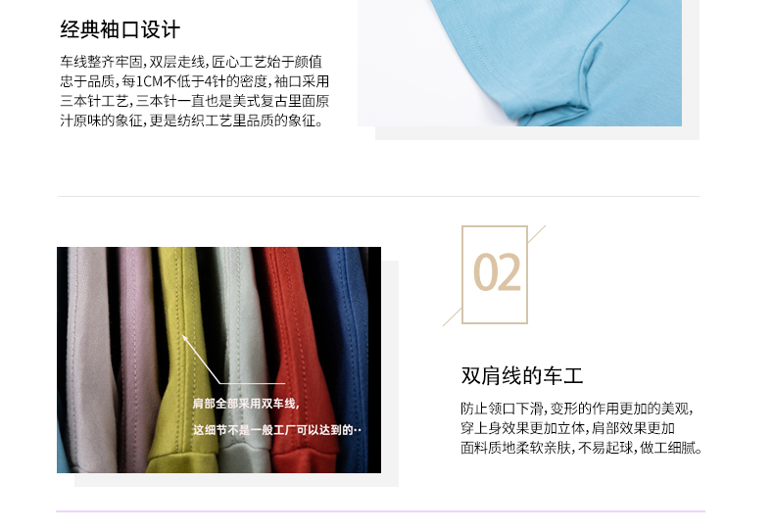
Task: Click caption 肩部全部采用双车线
Action: pyautogui.click(x=245, y=404)
